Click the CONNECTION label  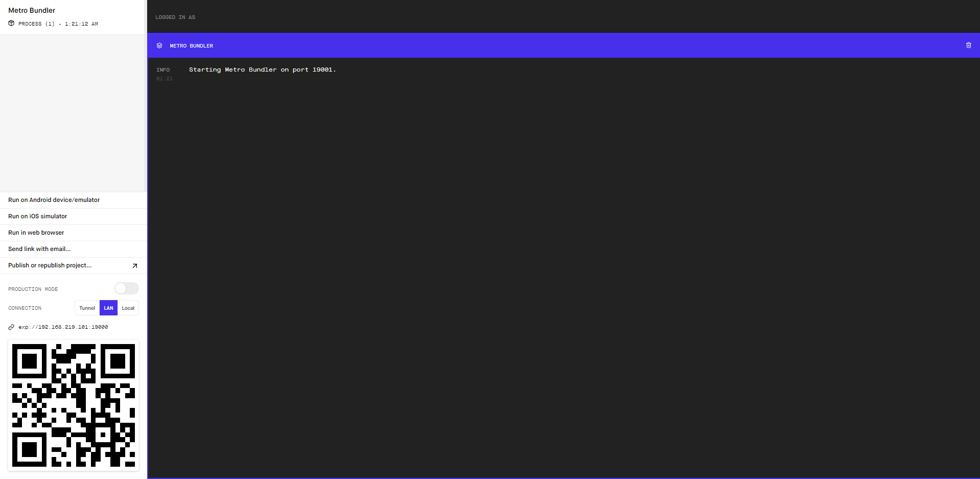[25, 308]
